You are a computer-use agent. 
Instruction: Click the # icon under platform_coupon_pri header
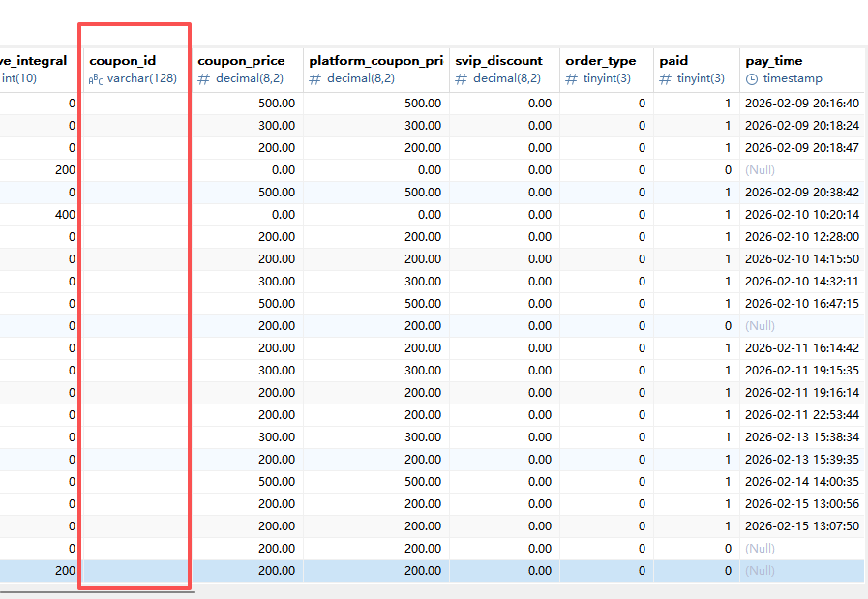pyautogui.click(x=314, y=79)
